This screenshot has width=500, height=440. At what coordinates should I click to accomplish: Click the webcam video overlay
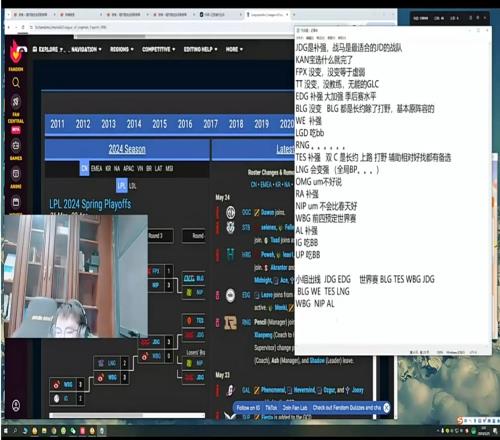pos(75,276)
